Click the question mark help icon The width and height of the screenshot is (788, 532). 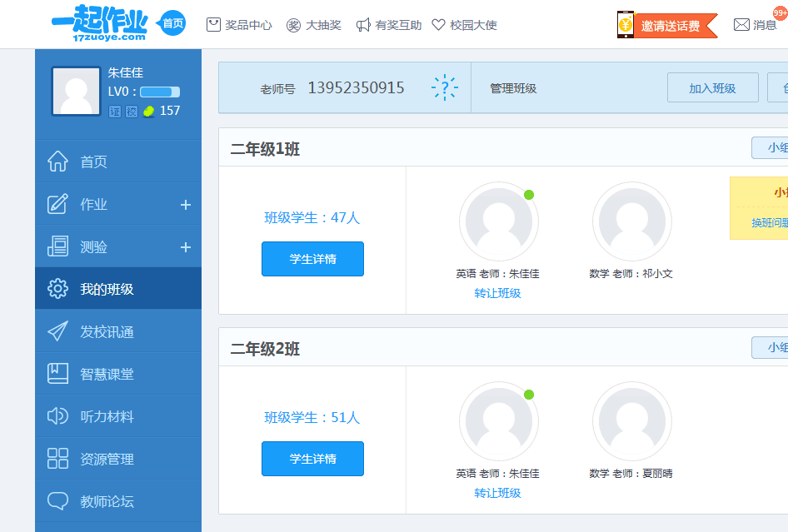444,87
